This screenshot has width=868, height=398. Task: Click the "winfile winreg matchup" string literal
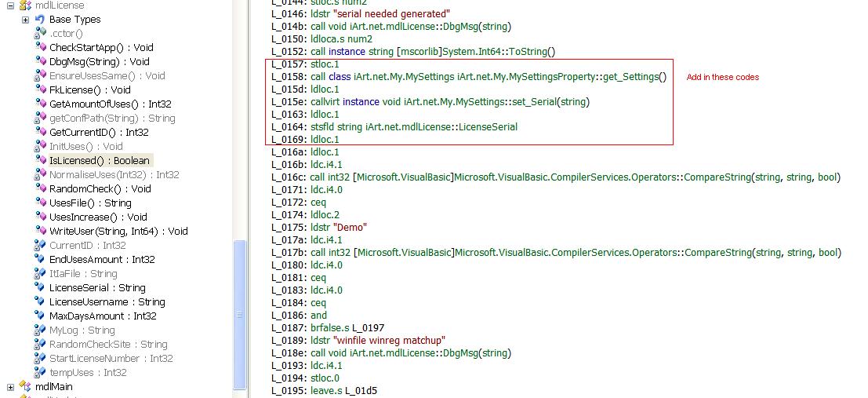coord(389,341)
